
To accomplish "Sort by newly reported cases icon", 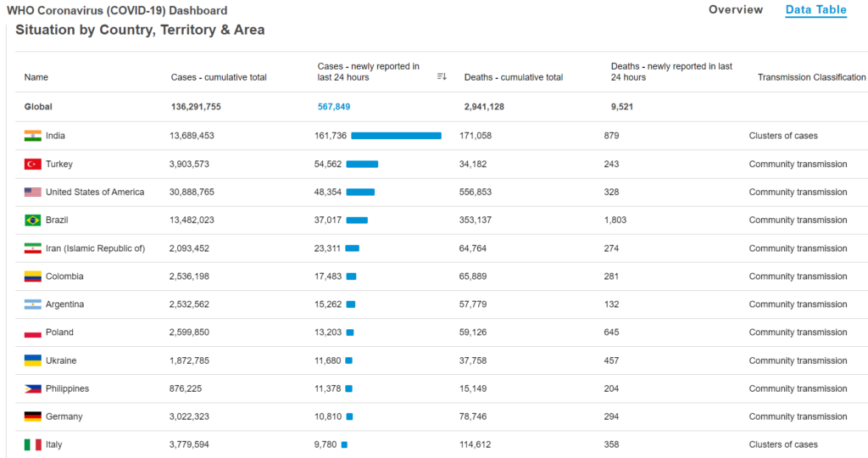I will (x=442, y=76).
